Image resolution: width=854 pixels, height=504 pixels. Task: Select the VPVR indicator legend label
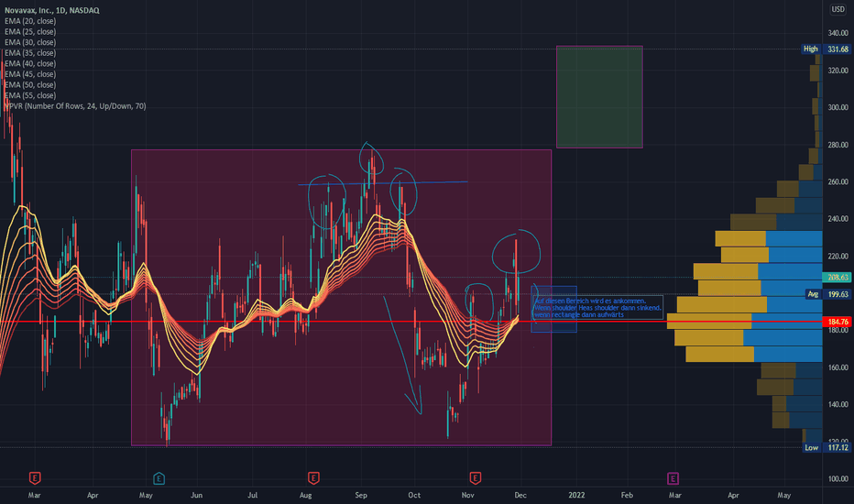pos(75,106)
